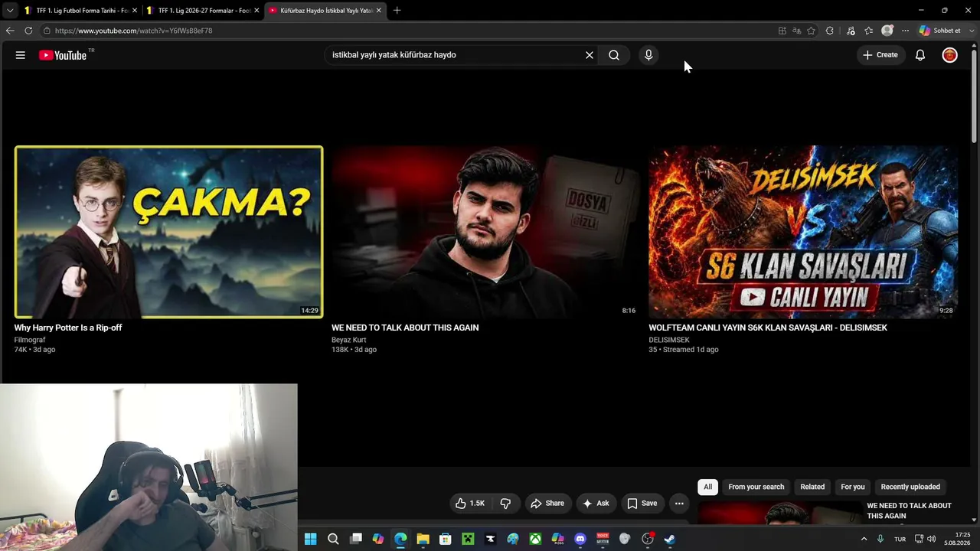The image size is (980, 551).
Task: Launch Minecraft from the taskbar
Action: coord(468,539)
